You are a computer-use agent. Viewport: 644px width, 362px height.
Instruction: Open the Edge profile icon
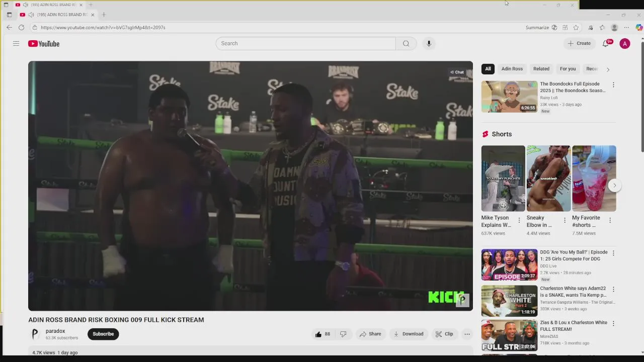(614, 28)
